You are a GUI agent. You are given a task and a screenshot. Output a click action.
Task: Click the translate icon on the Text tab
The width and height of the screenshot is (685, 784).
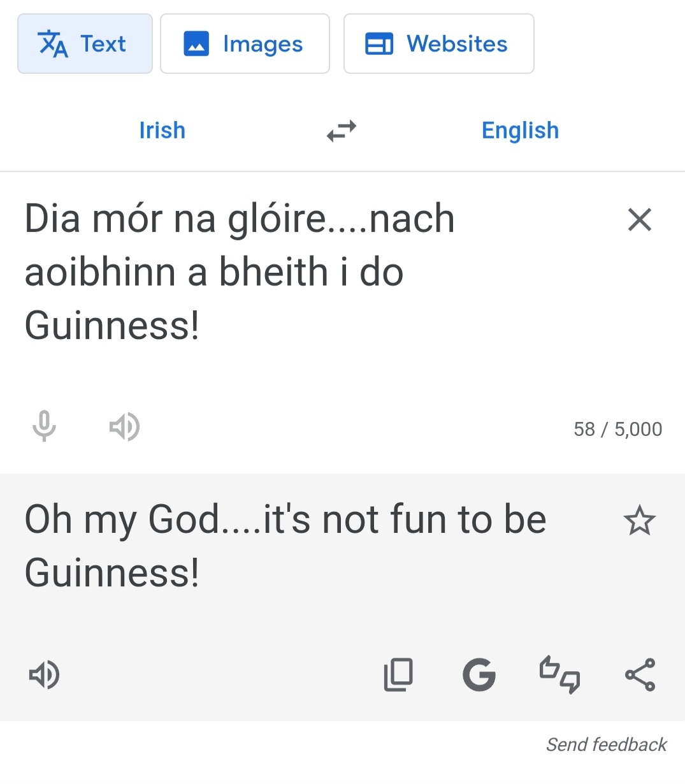pos(53,44)
